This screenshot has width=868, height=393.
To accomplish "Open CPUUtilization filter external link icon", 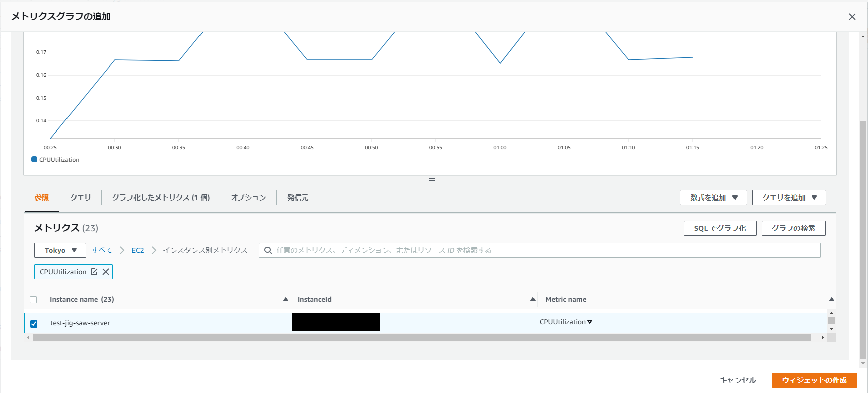I will point(94,272).
